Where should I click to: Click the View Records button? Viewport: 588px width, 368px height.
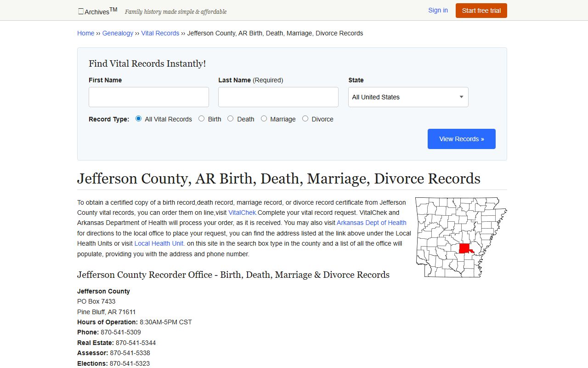tap(462, 139)
